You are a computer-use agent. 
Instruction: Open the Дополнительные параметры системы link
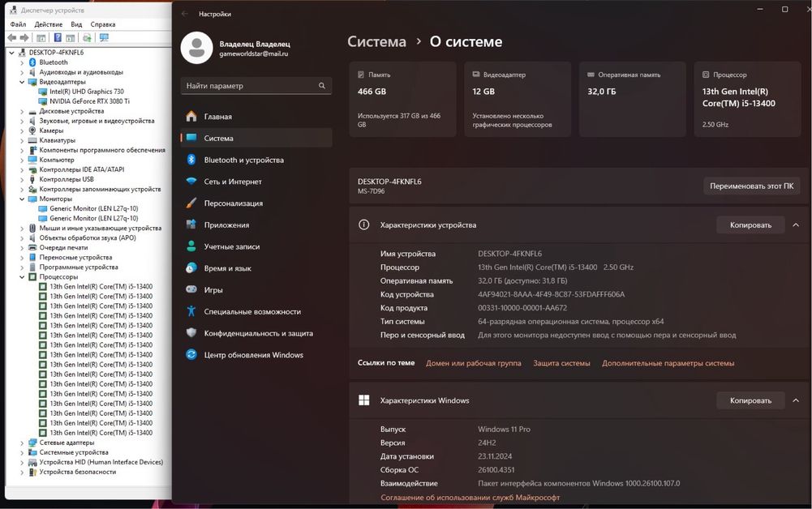tap(668, 363)
